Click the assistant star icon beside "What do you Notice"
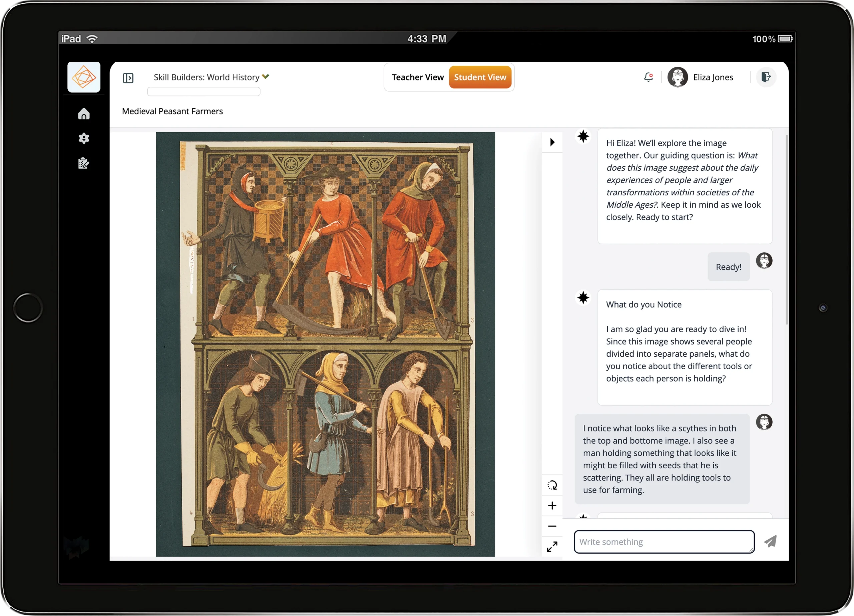The width and height of the screenshot is (854, 616). tap(583, 298)
